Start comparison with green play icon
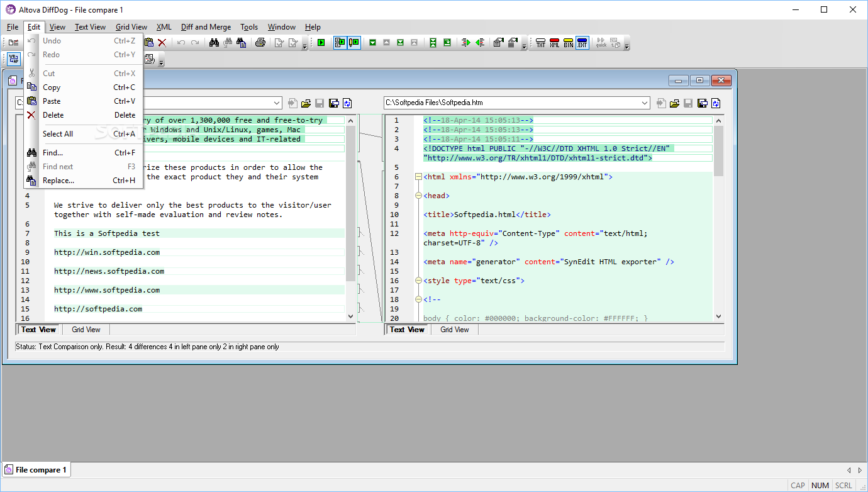This screenshot has width=868, height=492. point(321,43)
